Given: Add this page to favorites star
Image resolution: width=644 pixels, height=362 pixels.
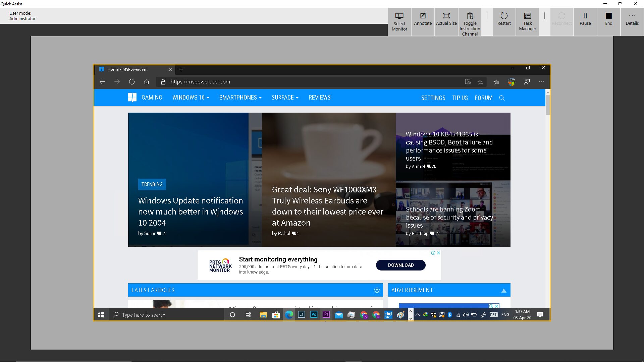Looking at the screenshot, I should tap(480, 82).
